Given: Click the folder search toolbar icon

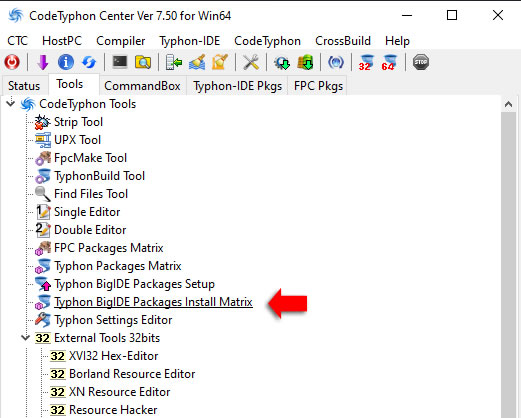Looking at the screenshot, I should click(x=143, y=62).
